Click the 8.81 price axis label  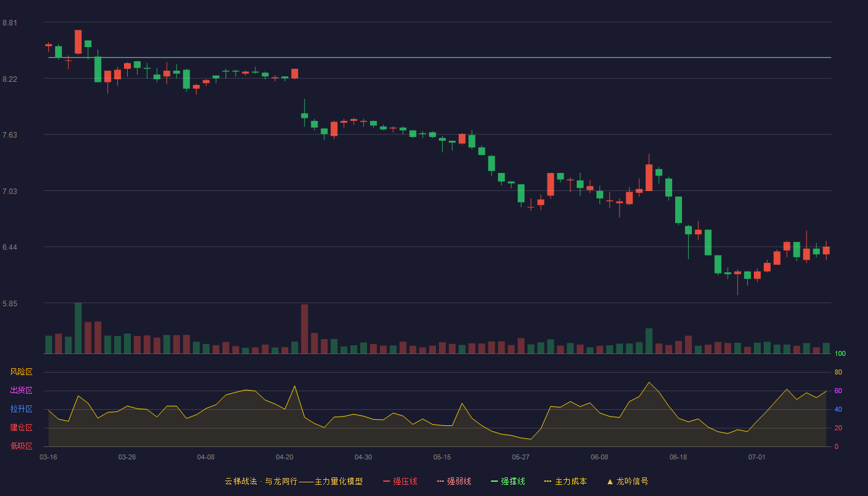(10, 23)
